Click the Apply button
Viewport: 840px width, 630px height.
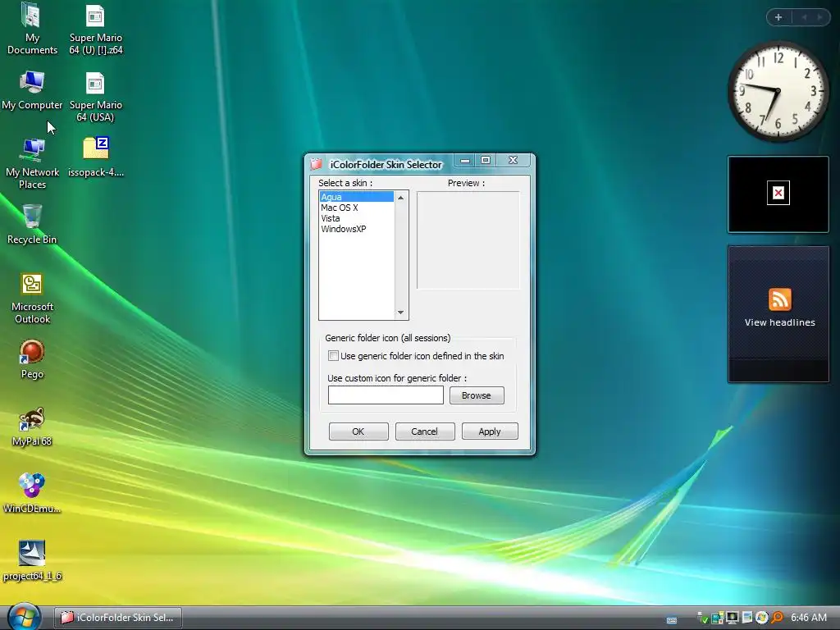click(490, 431)
